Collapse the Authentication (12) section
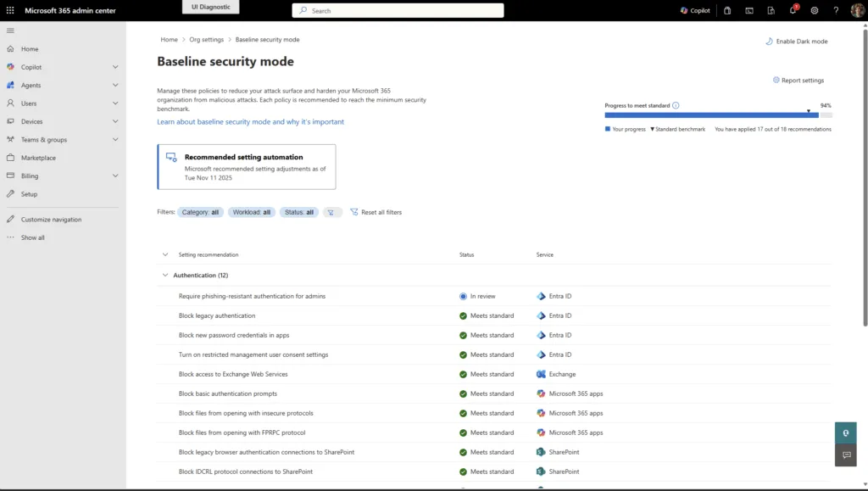 [164, 275]
